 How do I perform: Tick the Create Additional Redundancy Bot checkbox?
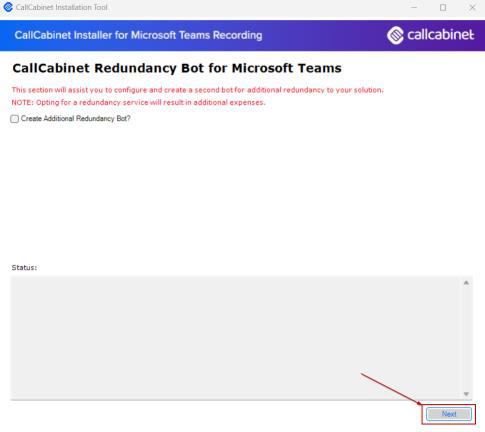[x=14, y=119]
